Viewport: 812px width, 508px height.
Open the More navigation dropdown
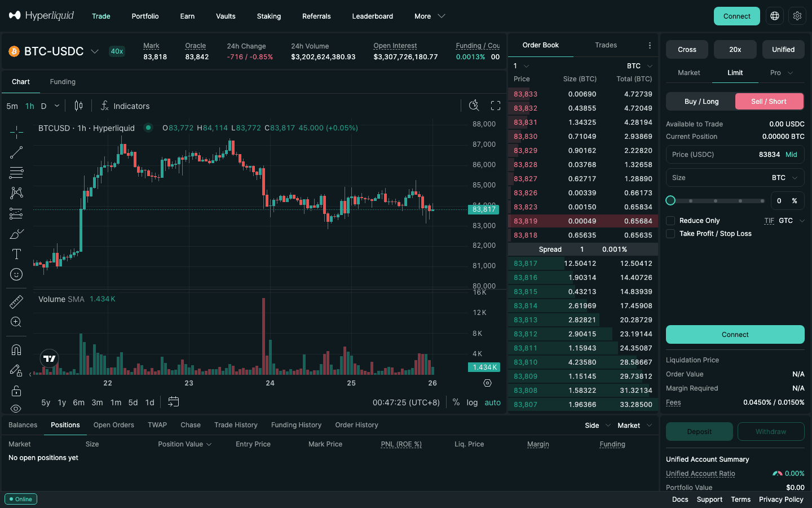pos(430,16)
